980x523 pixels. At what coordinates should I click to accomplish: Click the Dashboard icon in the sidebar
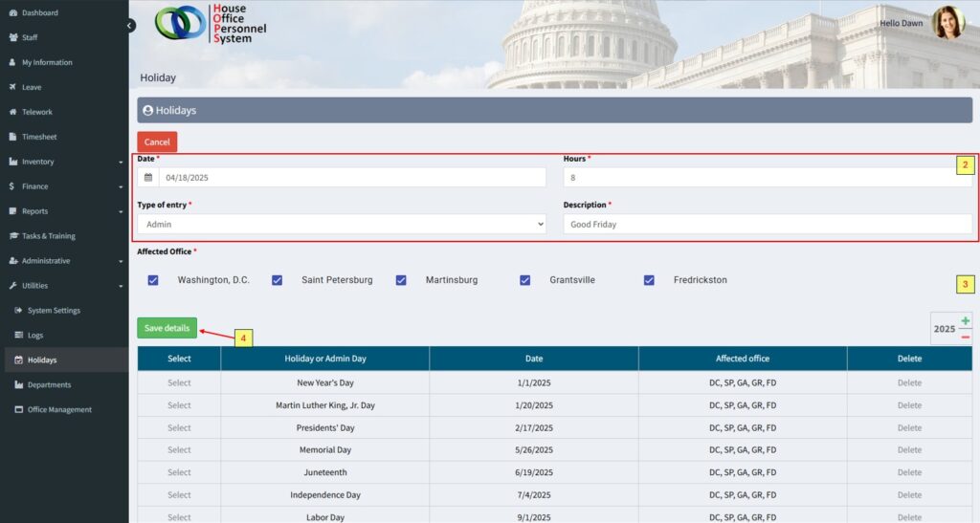pos(13,12)
